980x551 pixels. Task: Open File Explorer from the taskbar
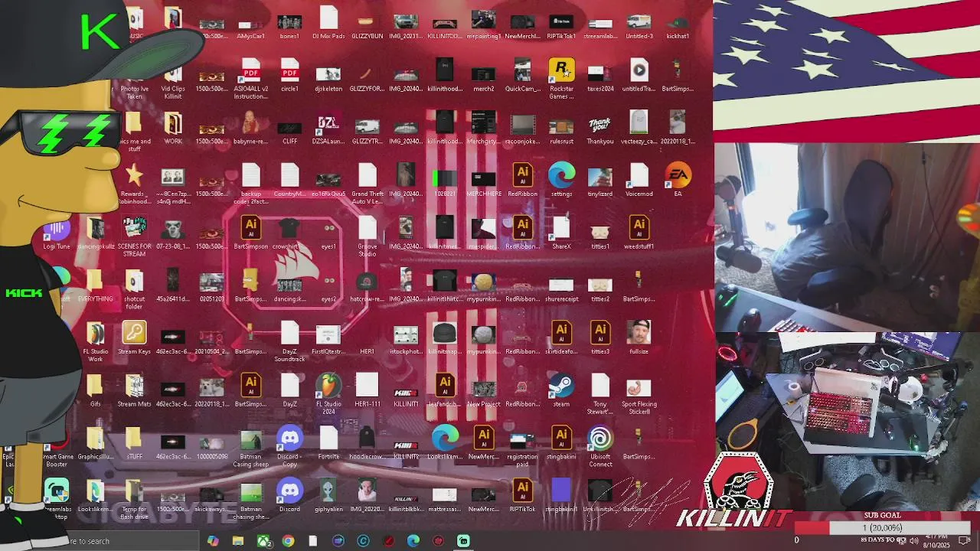[x=238, y=541]
